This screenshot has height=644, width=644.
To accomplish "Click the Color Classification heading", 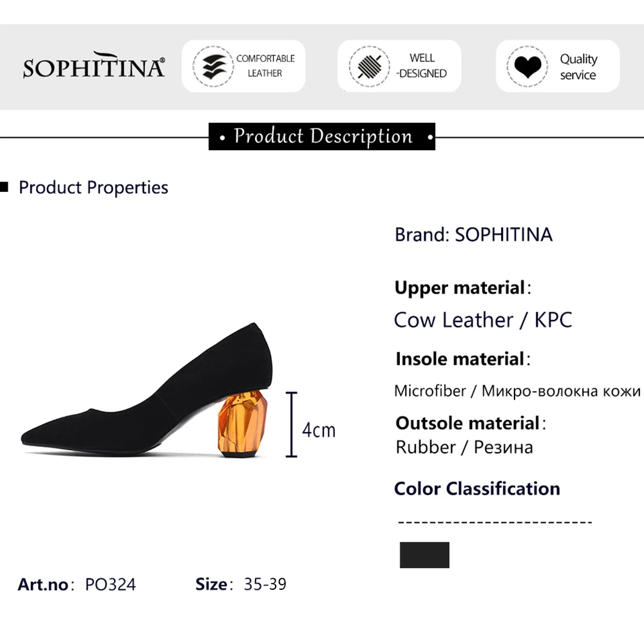I will coord(477,489).
